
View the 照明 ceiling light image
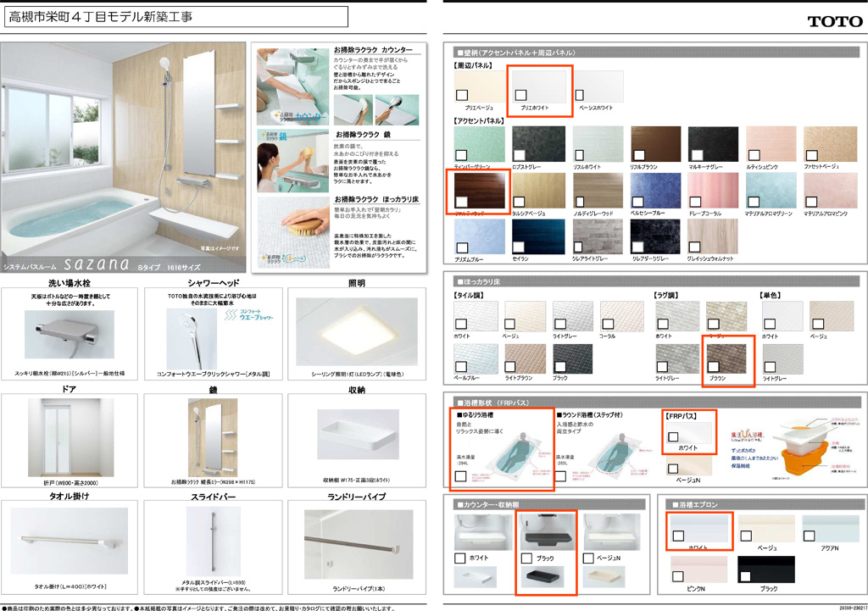pyautogui.click(x=357, y=331)
